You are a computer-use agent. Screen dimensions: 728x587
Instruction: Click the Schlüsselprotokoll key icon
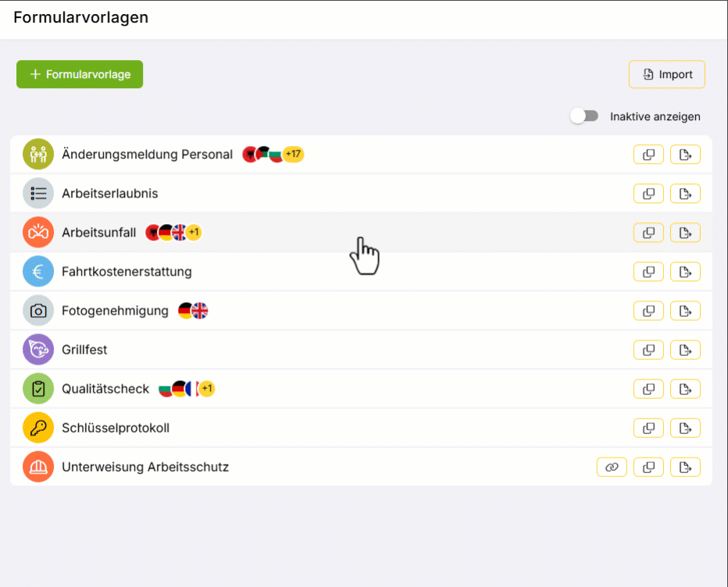click(38, 428)
